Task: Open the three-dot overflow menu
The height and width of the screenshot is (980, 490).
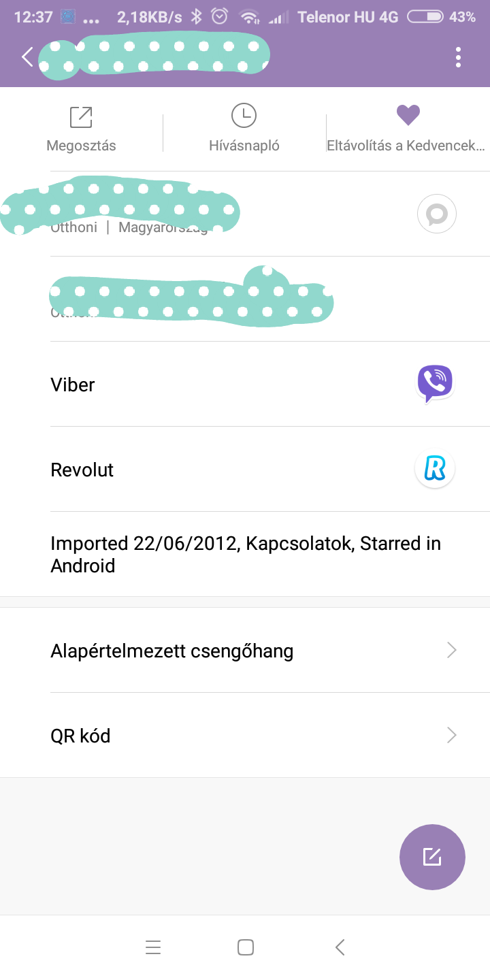Action: (458, 57)
